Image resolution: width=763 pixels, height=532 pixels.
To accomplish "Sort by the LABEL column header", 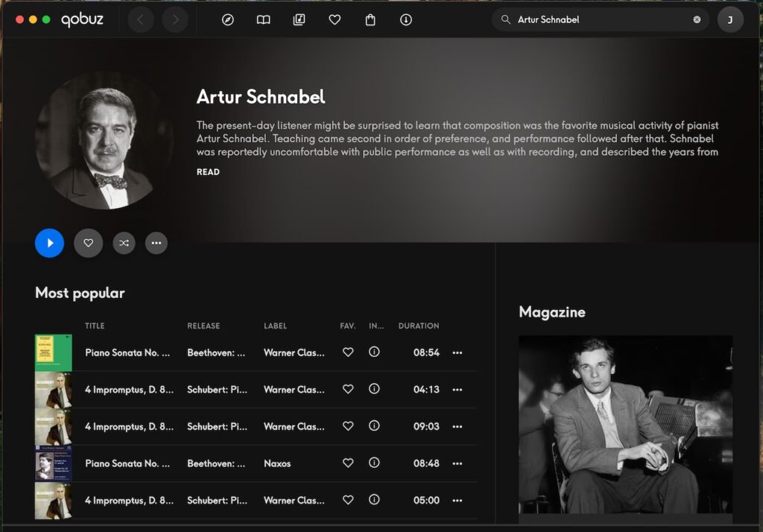I will (275, 326).
